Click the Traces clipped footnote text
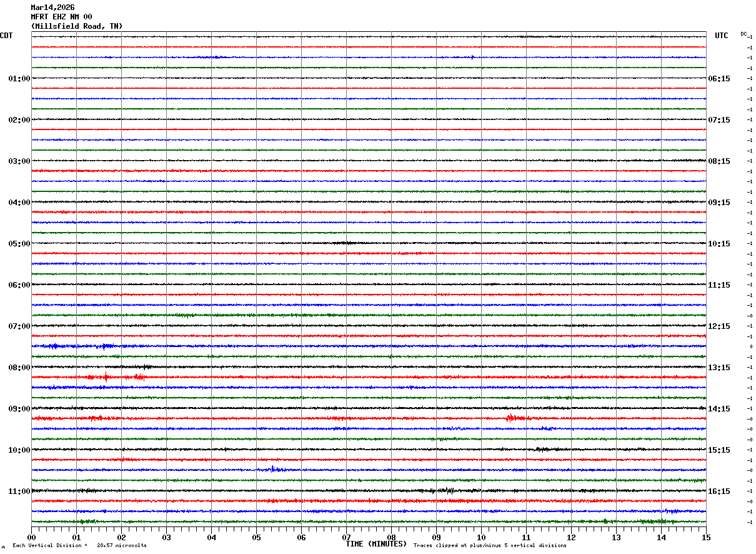Screen dimensions: 756x554 click(x=490, y=546)
